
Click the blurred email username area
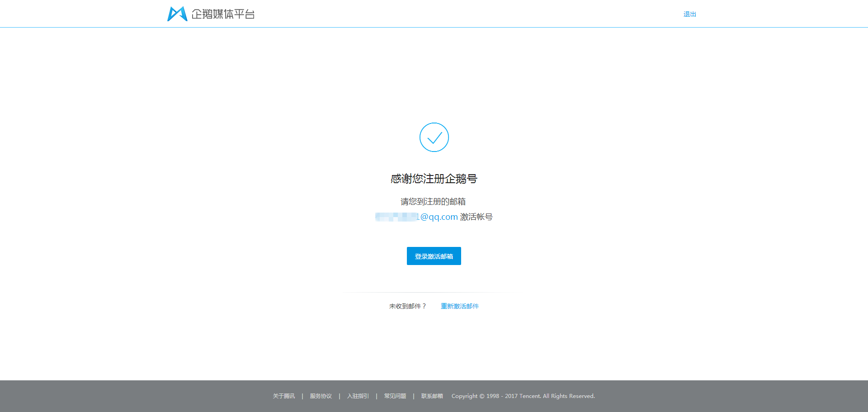396,217
